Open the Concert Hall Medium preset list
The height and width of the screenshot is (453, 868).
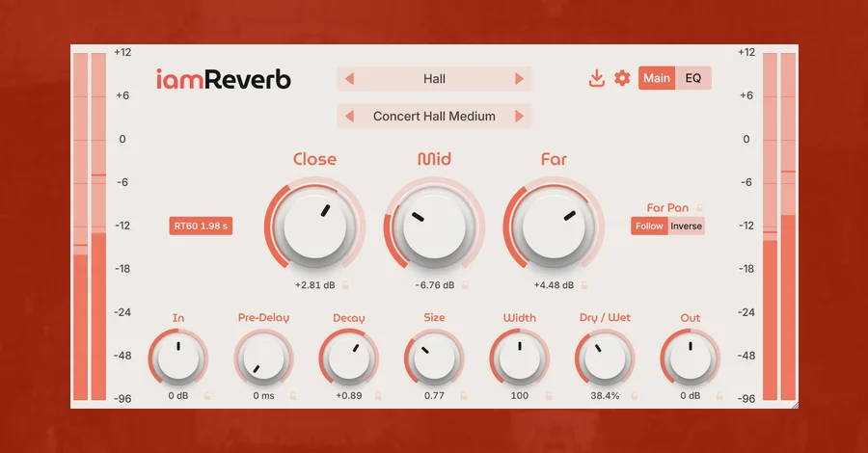tap(434, 117)
